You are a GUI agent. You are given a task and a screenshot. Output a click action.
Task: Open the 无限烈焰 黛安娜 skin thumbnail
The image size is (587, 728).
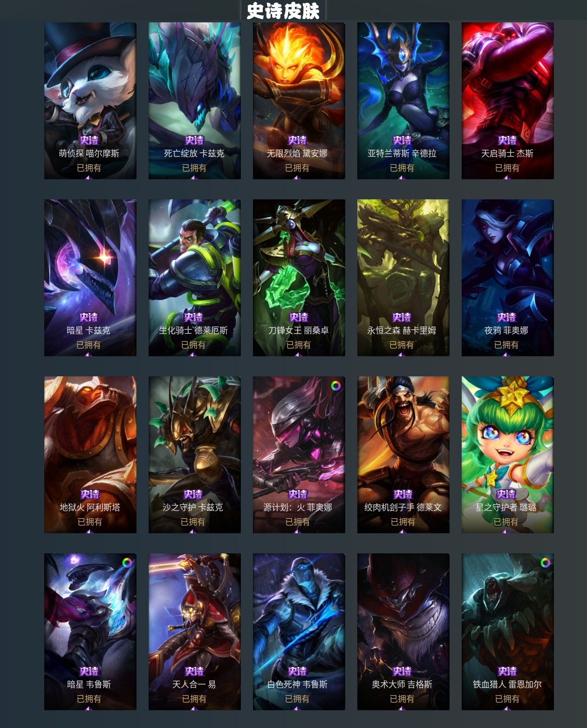pos(299,101)
